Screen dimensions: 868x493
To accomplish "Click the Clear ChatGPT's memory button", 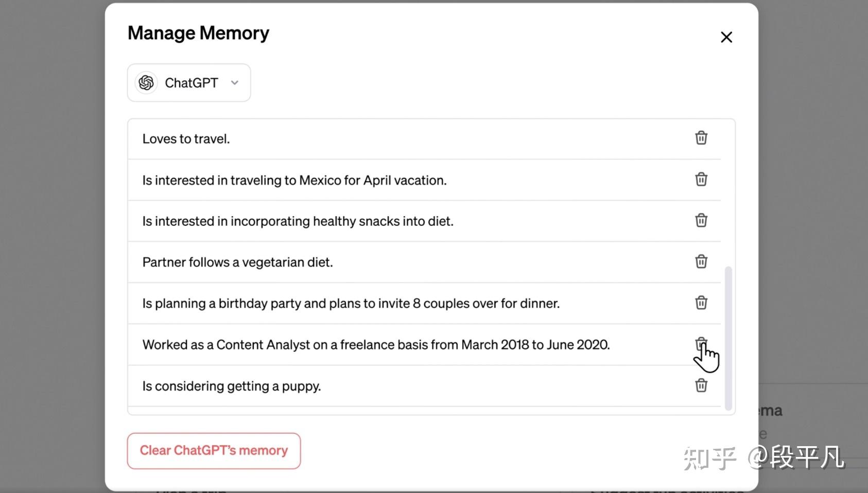I will click(214, 451).
